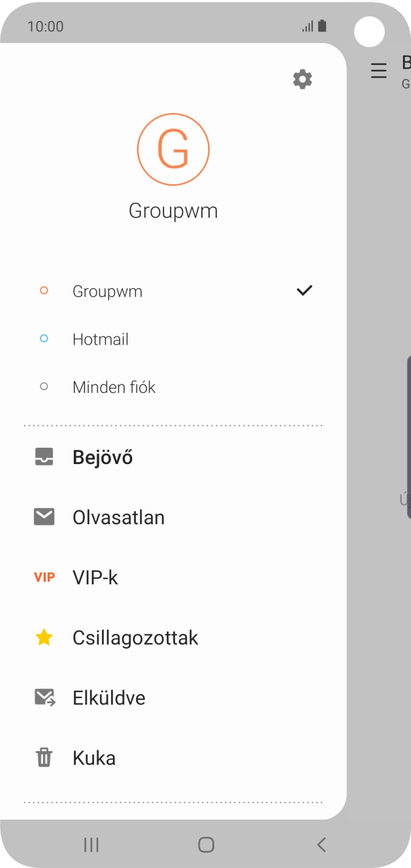Tap the Groupwm account name label
Image resolution: width=411 pixels, height=868 pixels.
coord(173,210)
